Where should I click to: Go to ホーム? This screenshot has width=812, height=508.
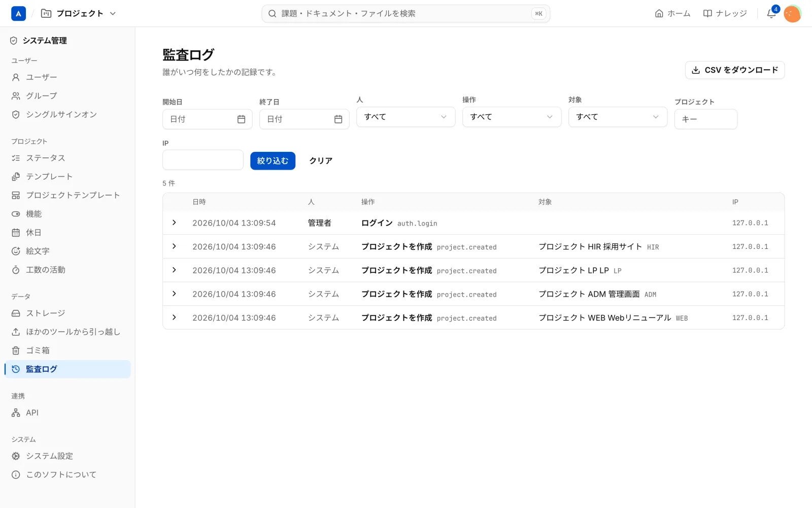pyautogui.click(x=672, y=14)
